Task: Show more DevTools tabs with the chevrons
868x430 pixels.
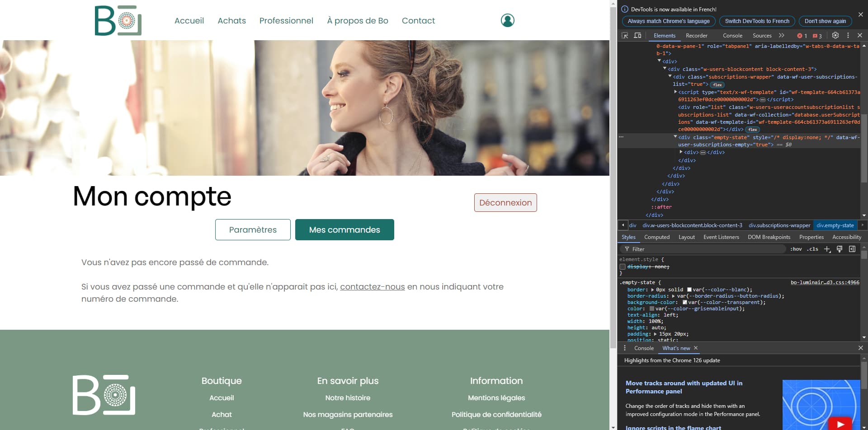Action: coord(782,35)
